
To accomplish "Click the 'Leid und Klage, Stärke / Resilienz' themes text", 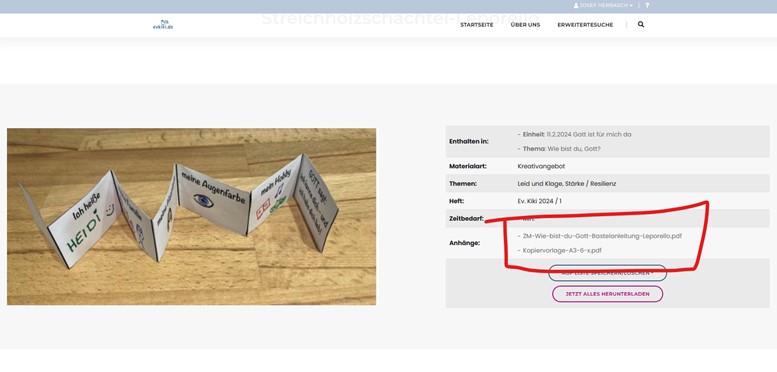I will (567, 183).
